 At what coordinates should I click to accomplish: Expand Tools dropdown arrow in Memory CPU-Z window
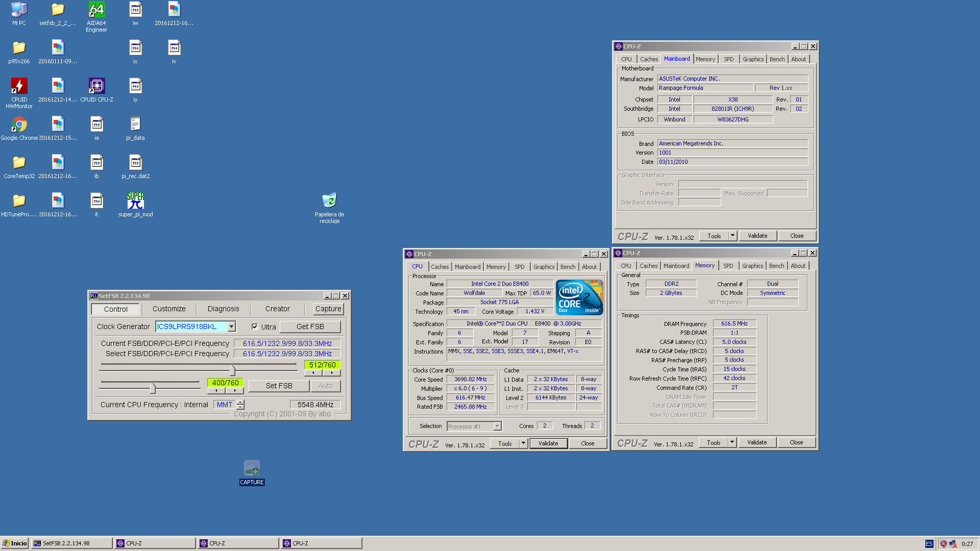(x=732, y=442)
